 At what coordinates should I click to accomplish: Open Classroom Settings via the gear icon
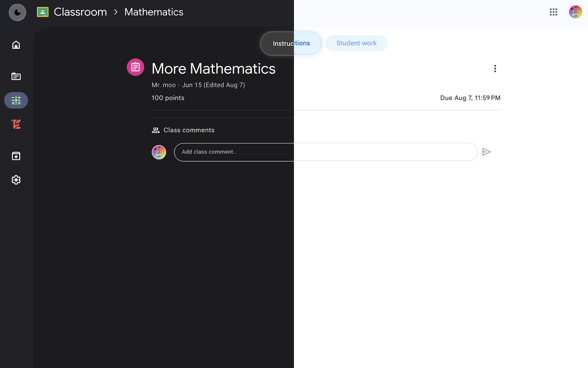(x=16, y=179)
